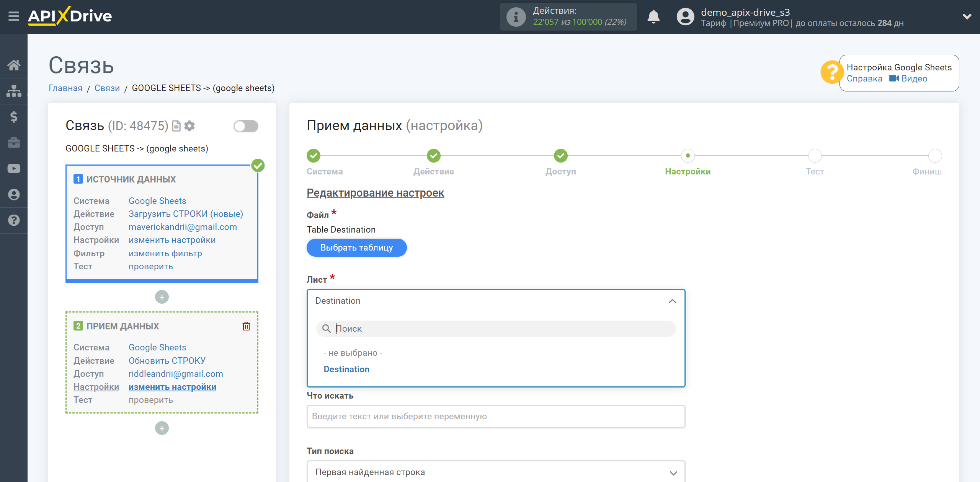Toggle the connection on/off switch

click(x=246, y=126)
